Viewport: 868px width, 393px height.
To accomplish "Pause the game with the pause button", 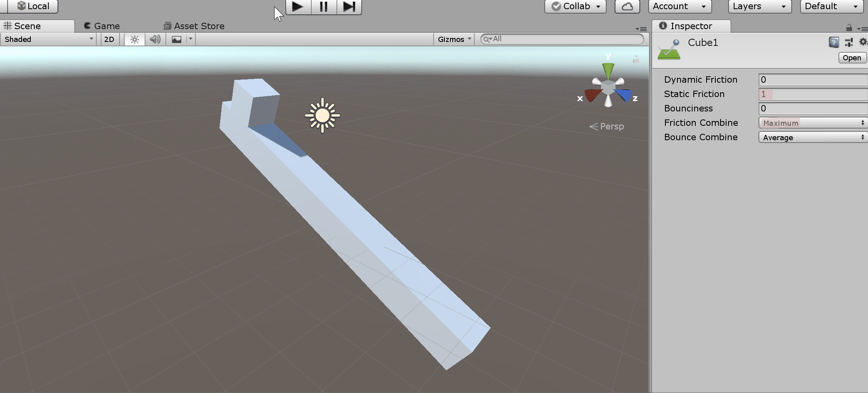I will (x=324, y=6).
